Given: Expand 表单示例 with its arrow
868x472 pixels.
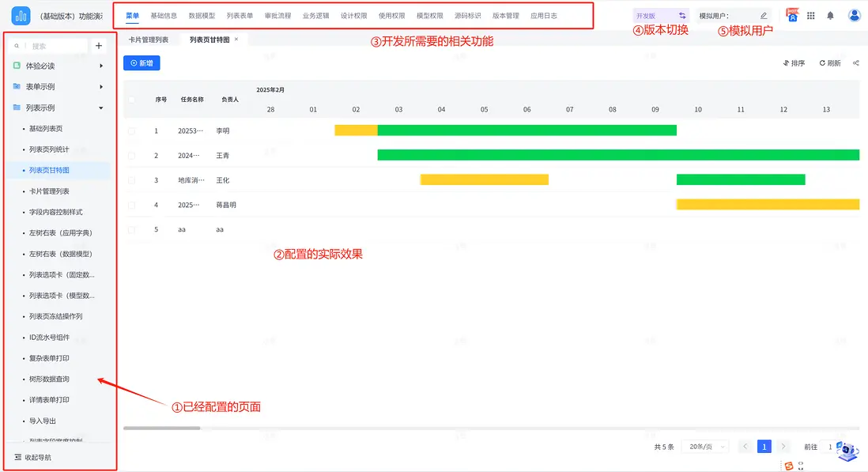Looking at the screenshot, I should click(x=100, y=87).
